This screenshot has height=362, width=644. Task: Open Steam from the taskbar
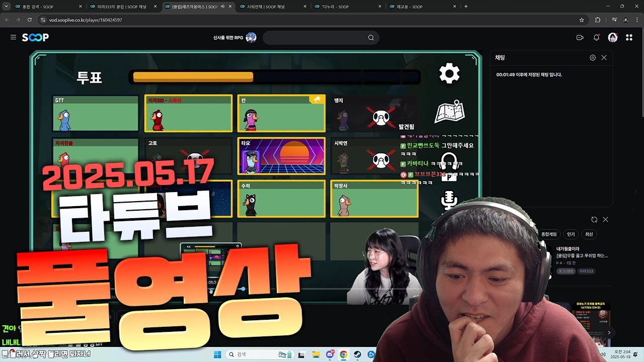(x=357, y=354)
